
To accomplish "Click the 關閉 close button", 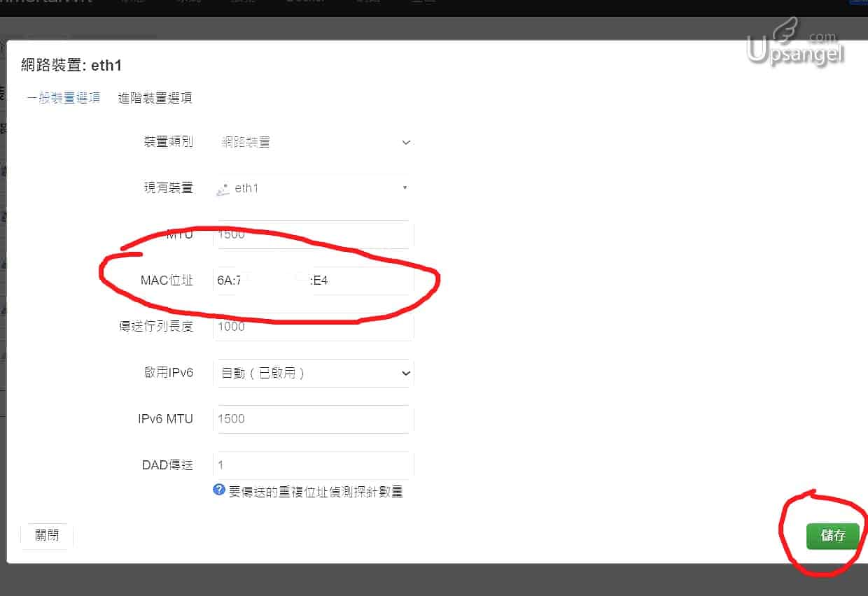I will click(47, 536).
